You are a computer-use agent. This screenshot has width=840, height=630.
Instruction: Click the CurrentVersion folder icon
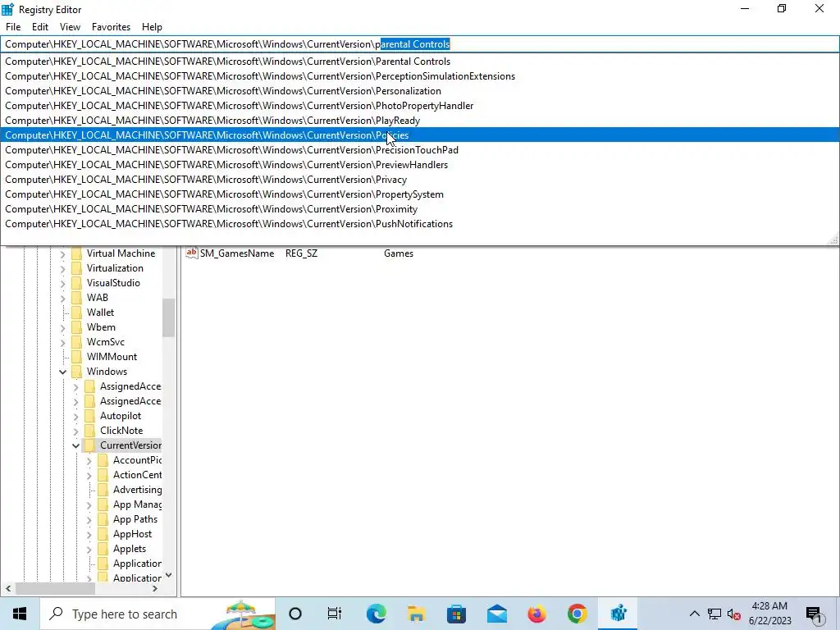pos(90,445)
